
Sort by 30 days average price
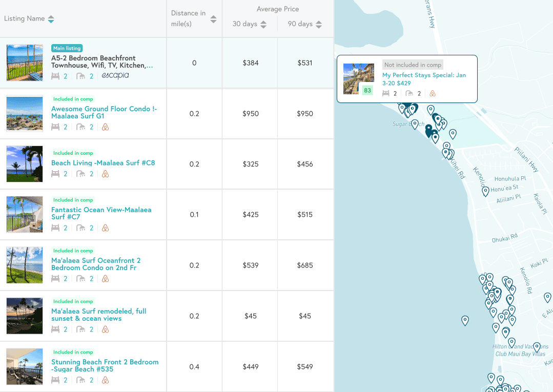point(263,24)
